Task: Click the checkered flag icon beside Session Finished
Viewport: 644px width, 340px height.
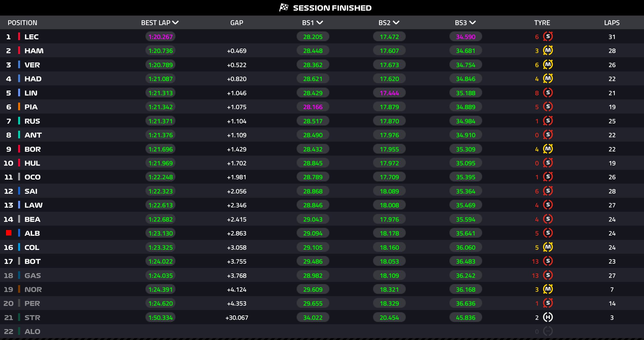Action: (284, 8)
